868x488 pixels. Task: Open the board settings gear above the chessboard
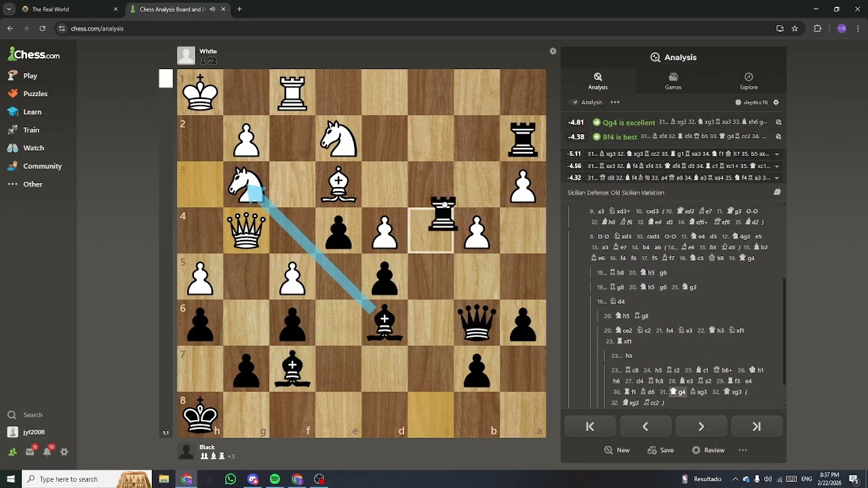click(x=553, y=52)
